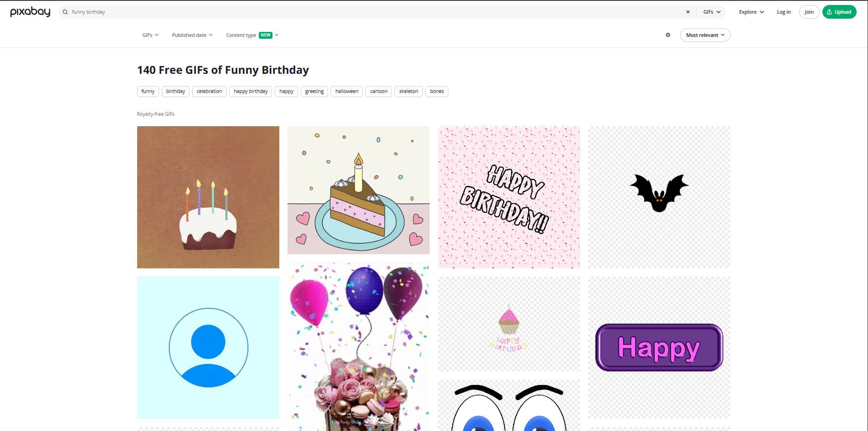
Task: Expand the Explore menu
Action: 750,12
